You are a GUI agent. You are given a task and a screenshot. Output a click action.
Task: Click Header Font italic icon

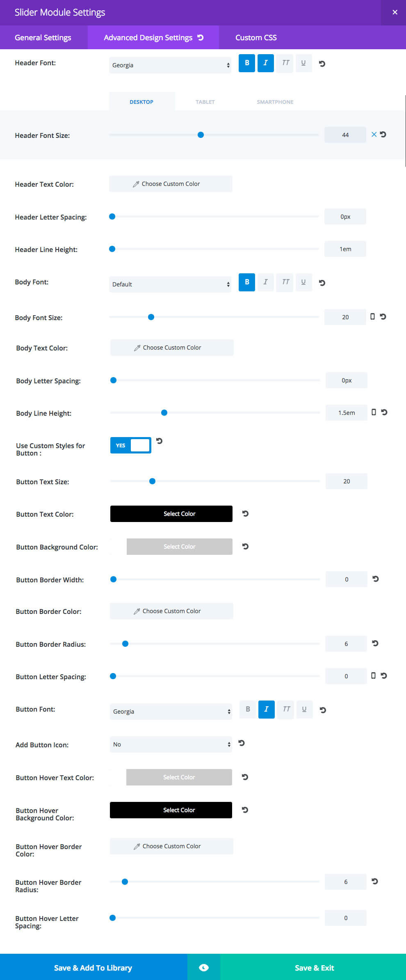tap(265, 63)
